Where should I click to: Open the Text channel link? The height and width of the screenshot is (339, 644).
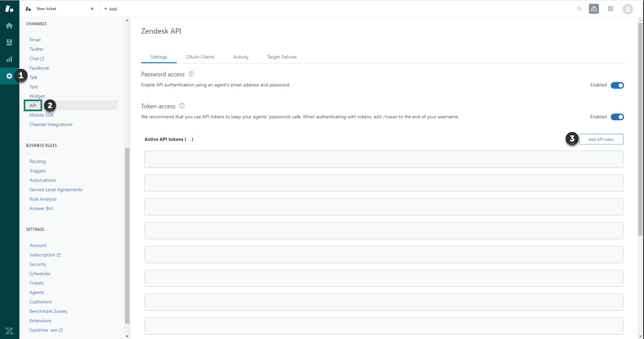[33, 87]
